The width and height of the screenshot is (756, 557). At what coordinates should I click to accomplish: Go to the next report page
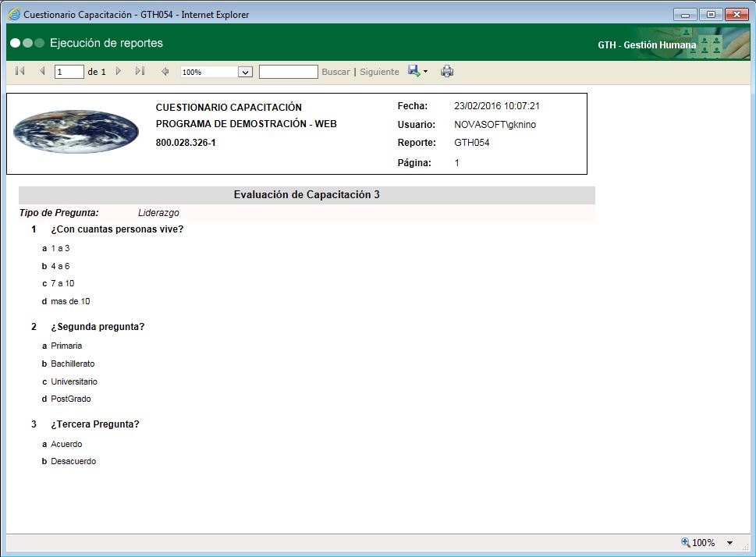pos(117,71)
